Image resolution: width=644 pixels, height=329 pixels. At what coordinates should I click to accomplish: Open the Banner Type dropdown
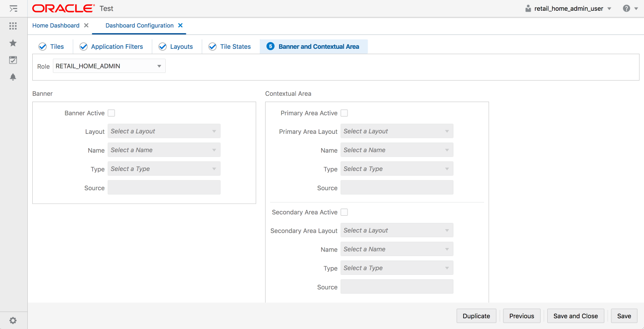(x=164, y=169)
